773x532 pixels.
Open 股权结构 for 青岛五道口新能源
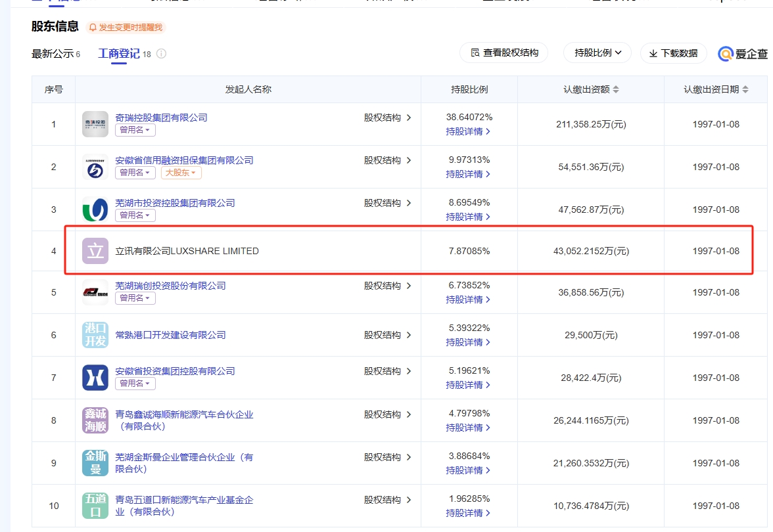pos(388,499)
